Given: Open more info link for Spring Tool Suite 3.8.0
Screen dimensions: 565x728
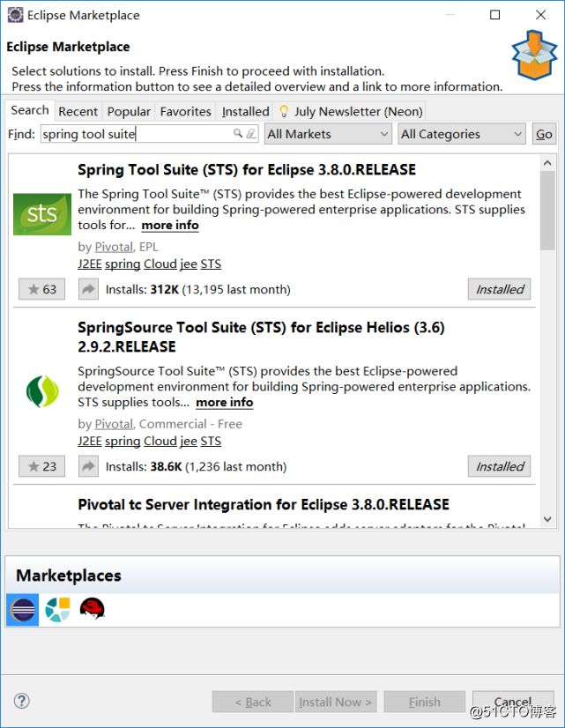Looking at the screenshot, I should point(170,225).
